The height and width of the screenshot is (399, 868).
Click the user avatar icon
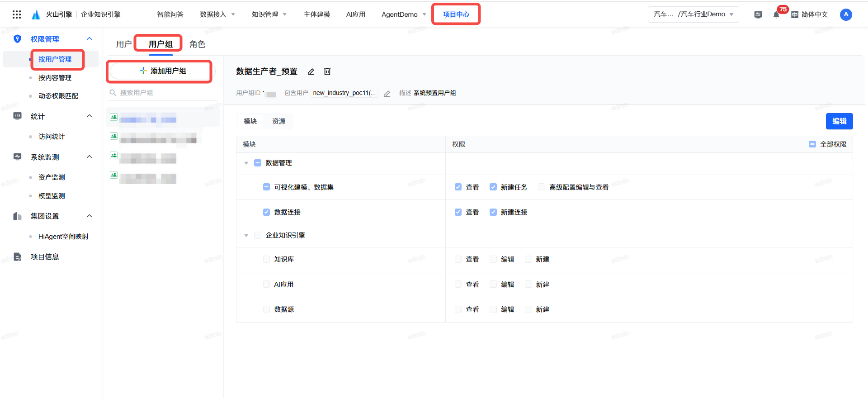click(845, 14)
